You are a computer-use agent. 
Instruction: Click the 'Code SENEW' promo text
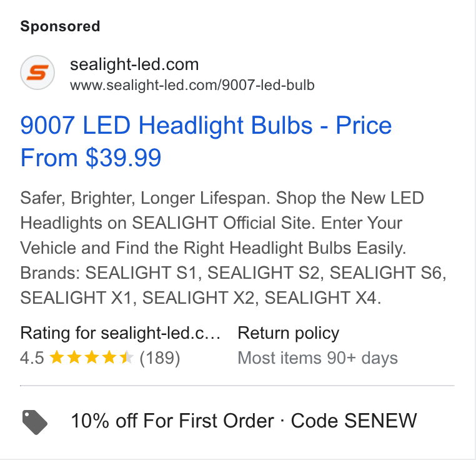(354, 421)
